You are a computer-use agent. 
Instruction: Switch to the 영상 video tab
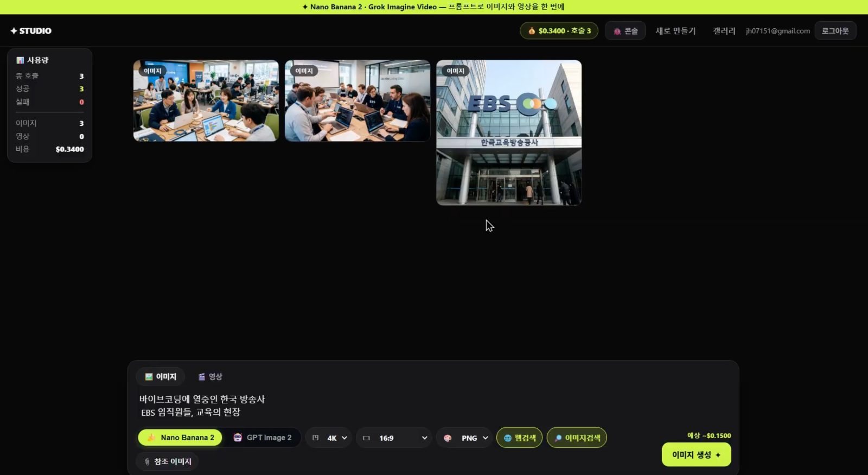point(210,376)
